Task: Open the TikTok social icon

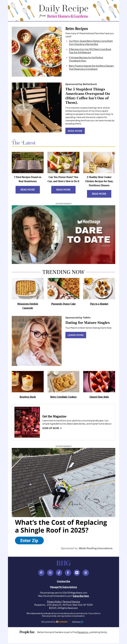Action: point(59,572)
